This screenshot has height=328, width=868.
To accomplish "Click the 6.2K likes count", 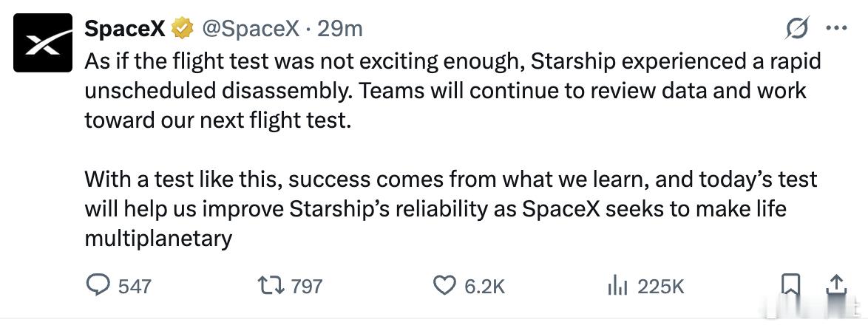I will click(x=485, y=286).
